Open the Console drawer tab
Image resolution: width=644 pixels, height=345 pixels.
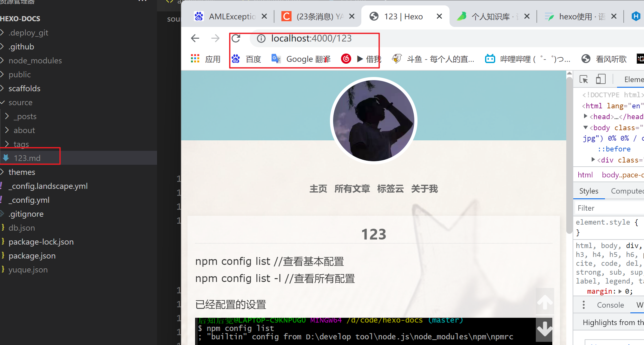pyautogui.click(x=610, y=305)
